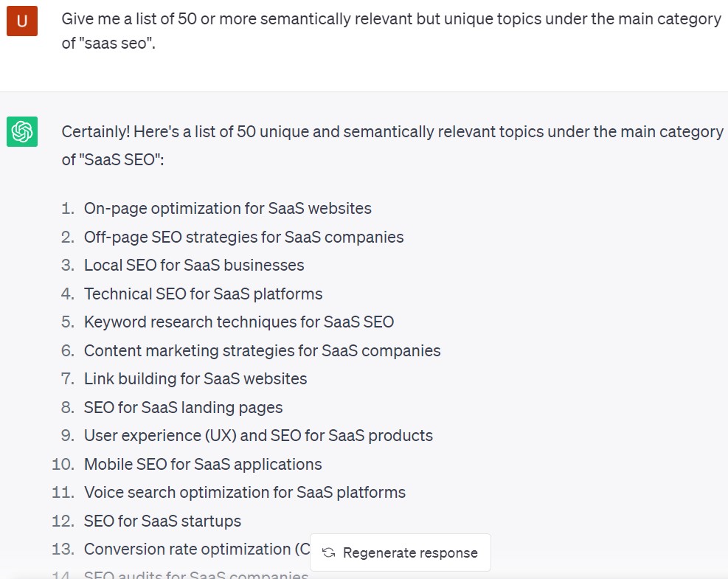Image resolution: width=728 pixels, height=579 pixels.
Task: Select list item On-page optimization for SaaS websites
Action: click(x=227, y=209)
